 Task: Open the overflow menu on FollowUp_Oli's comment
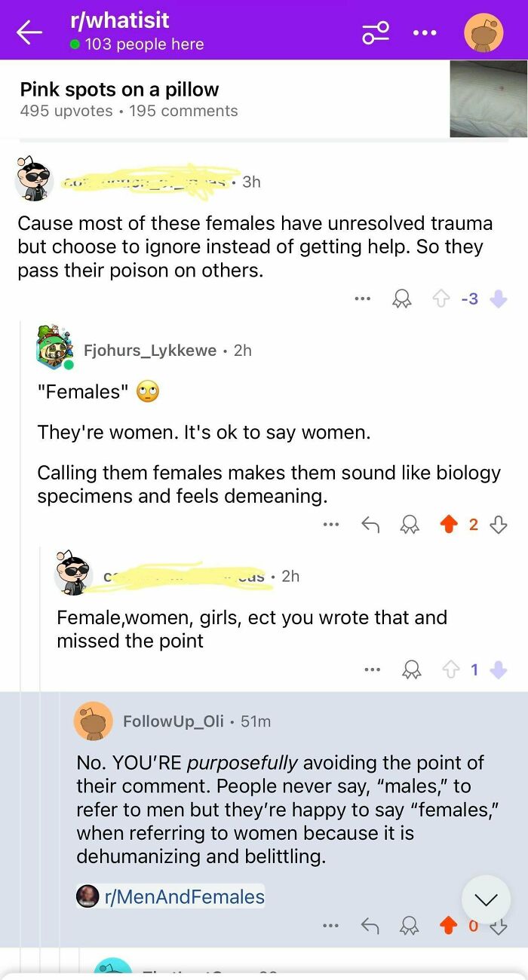(x=332, y=923)
